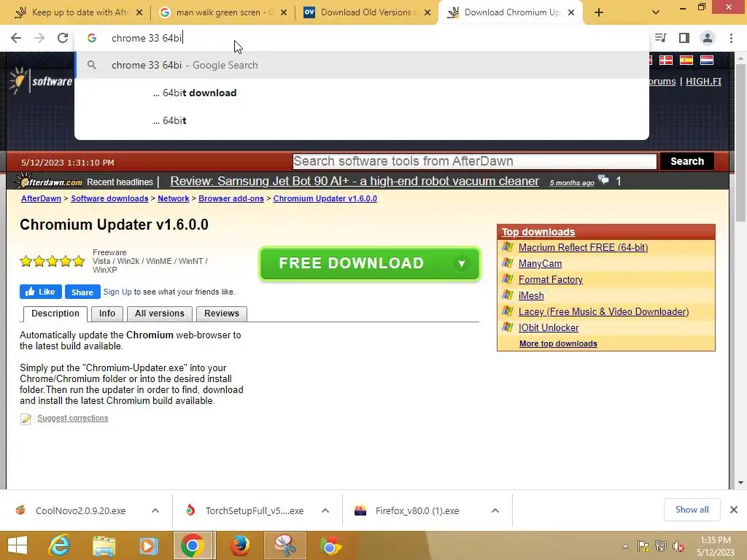The image size is (747, 560).
Task: Click the HIGH.FI header link
Action: 703,82
